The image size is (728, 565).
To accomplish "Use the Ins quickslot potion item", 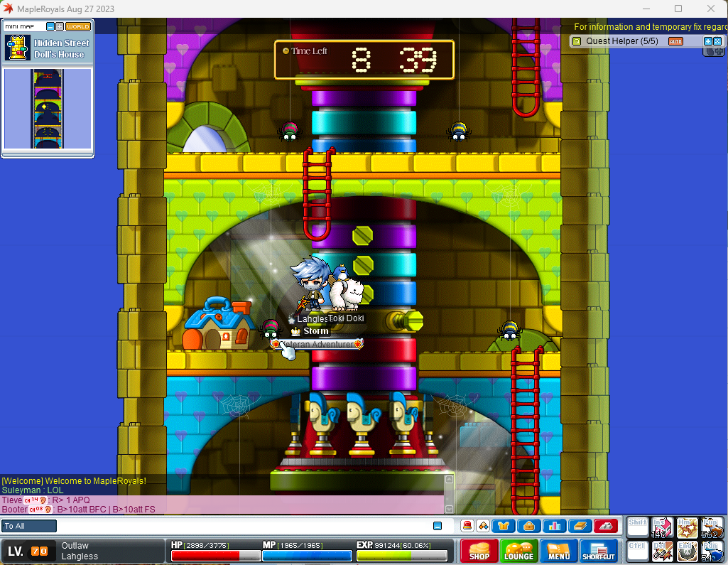I will (x=663, y=527).
